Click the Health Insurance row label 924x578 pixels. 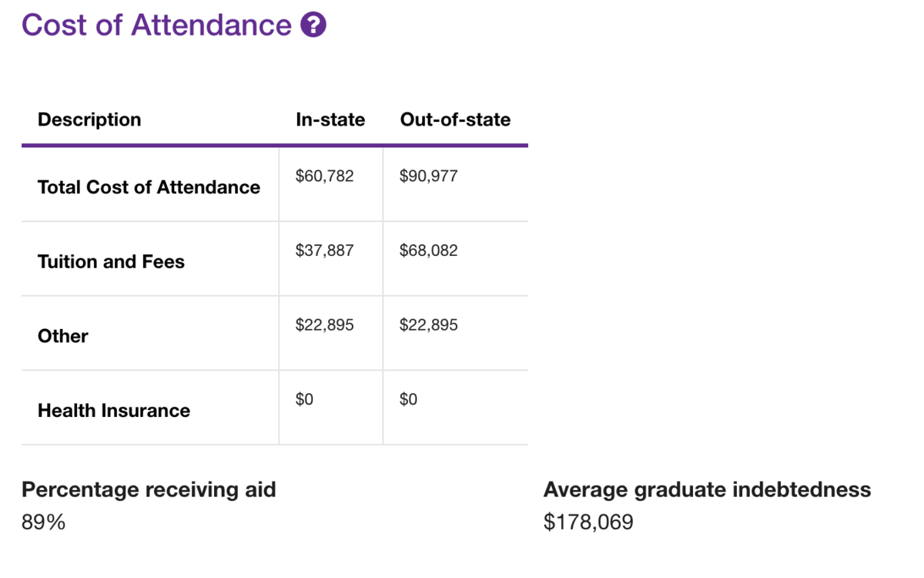tap(113, 411)
